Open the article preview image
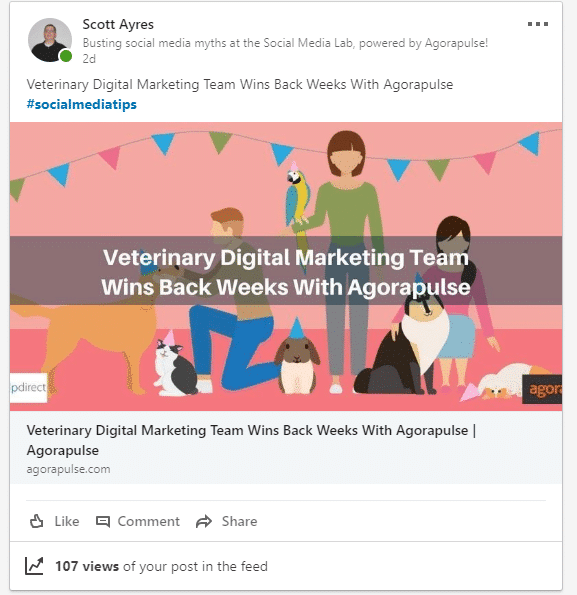577x595 pixels. (286, 266)
